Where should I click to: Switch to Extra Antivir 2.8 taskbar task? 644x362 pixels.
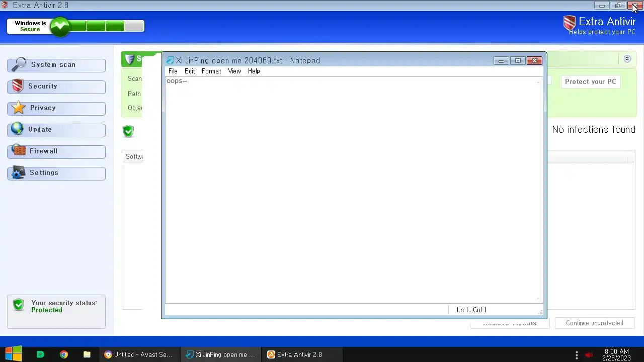(302, 354)
